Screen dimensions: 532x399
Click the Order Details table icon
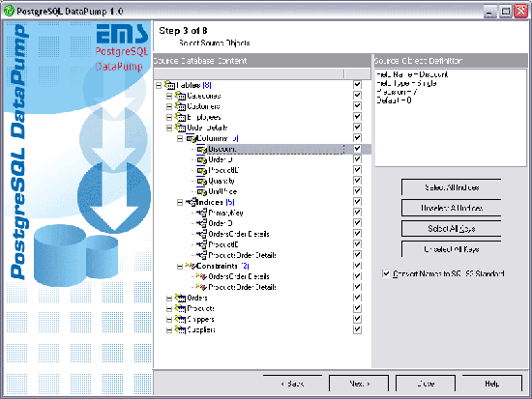tap(180, 128)
